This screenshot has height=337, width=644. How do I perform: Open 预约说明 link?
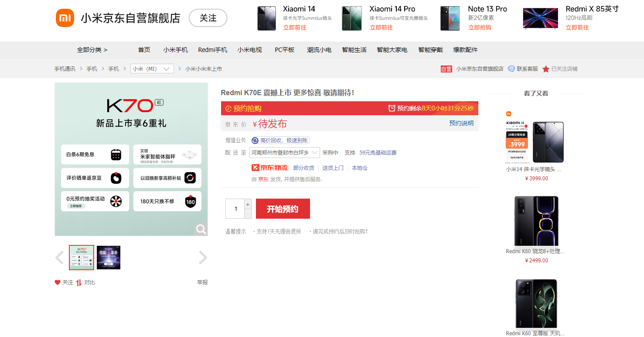tap(461, 123)
